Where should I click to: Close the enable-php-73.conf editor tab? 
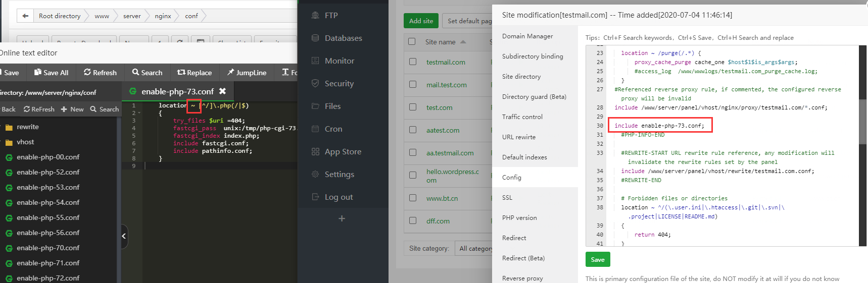(222, 91)
